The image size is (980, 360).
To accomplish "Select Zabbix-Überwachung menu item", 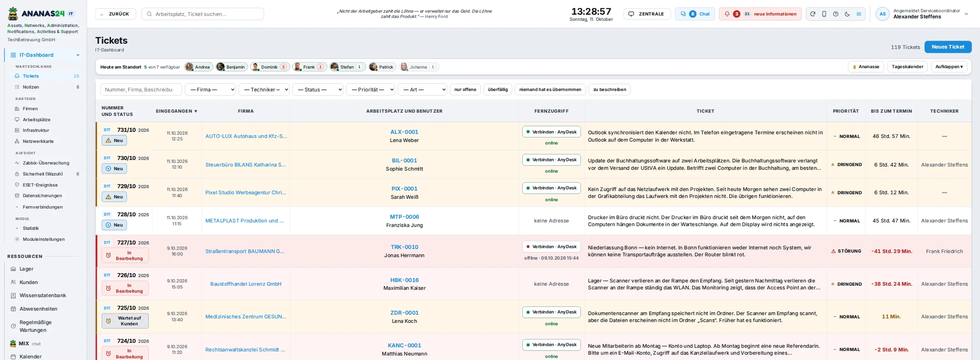I will (x=46, y=163).
